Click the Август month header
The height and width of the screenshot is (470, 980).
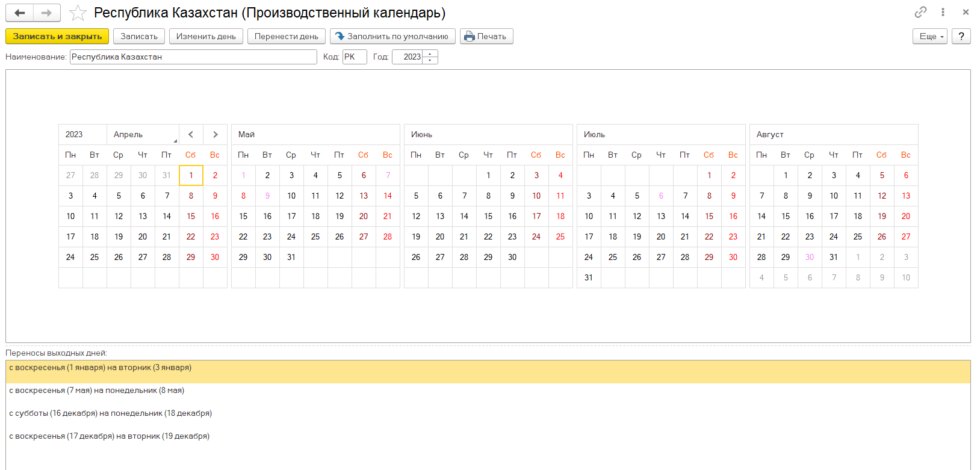click(x=834, y=134)
